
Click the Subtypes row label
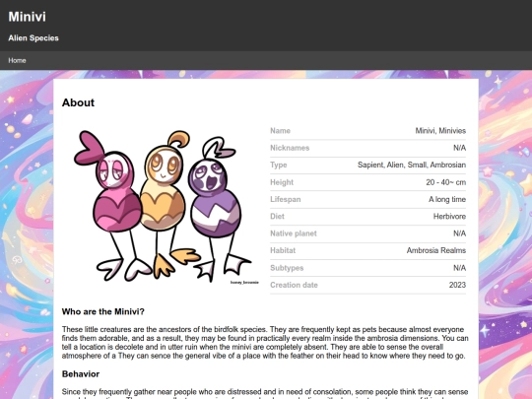pyautogui.click(x=287, y=268)
